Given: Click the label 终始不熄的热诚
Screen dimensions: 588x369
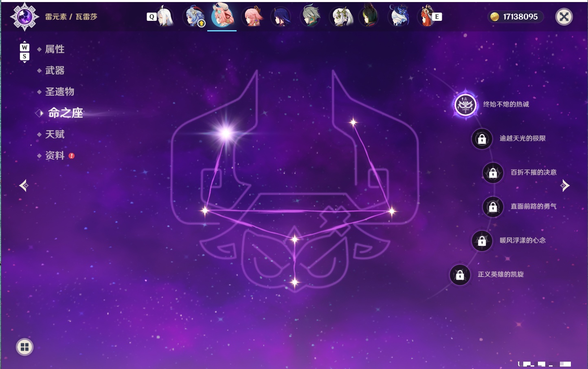Looking at the screenshot, I should [506, 104].
